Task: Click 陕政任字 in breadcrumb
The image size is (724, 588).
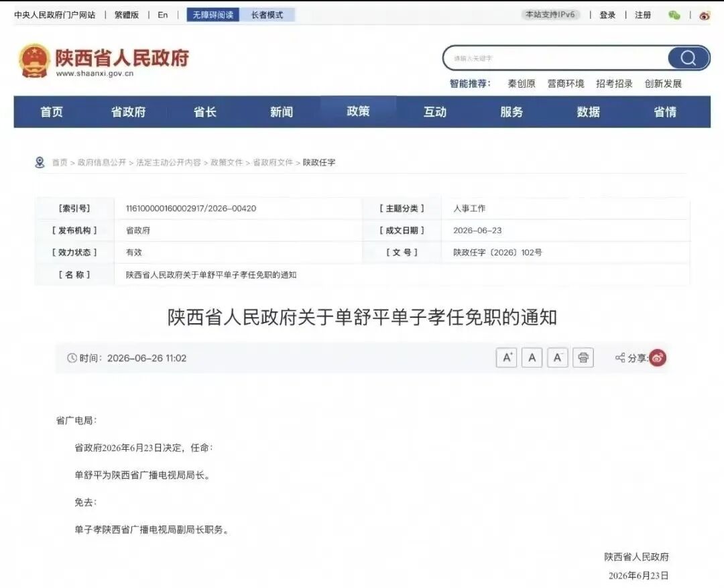Action: tap(319, 163)
